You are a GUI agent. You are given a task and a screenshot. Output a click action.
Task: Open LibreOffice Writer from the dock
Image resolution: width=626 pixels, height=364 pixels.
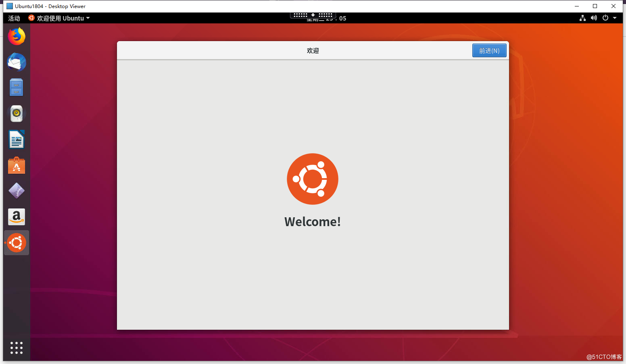[17, 139]
